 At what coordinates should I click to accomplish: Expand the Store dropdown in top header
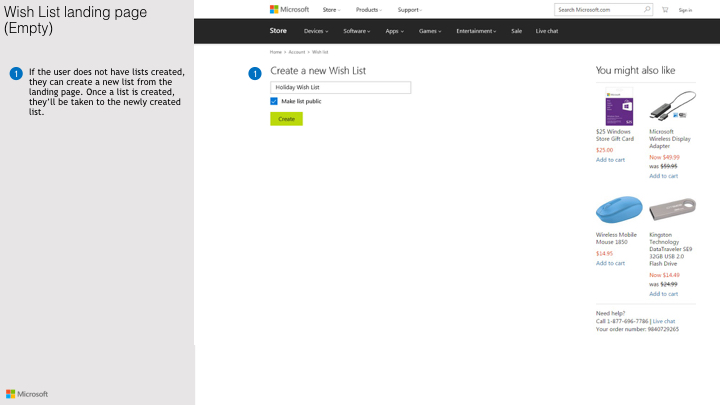coord(331,10)
